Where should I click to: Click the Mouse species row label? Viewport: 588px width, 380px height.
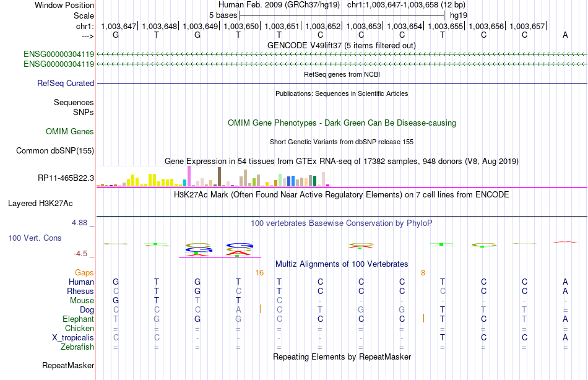coord(82,301)
